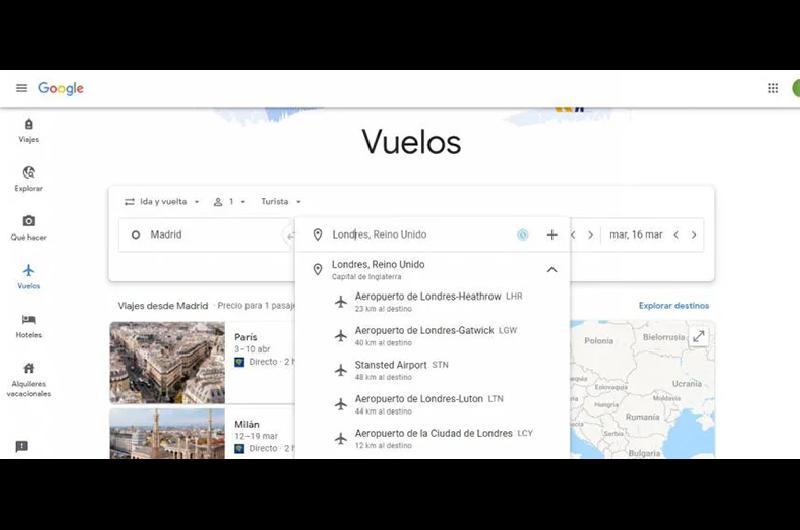The width and height of the screenshot is (800, 530).
Task: Open the hamburger main menu
Action: [x=21, y=88]
